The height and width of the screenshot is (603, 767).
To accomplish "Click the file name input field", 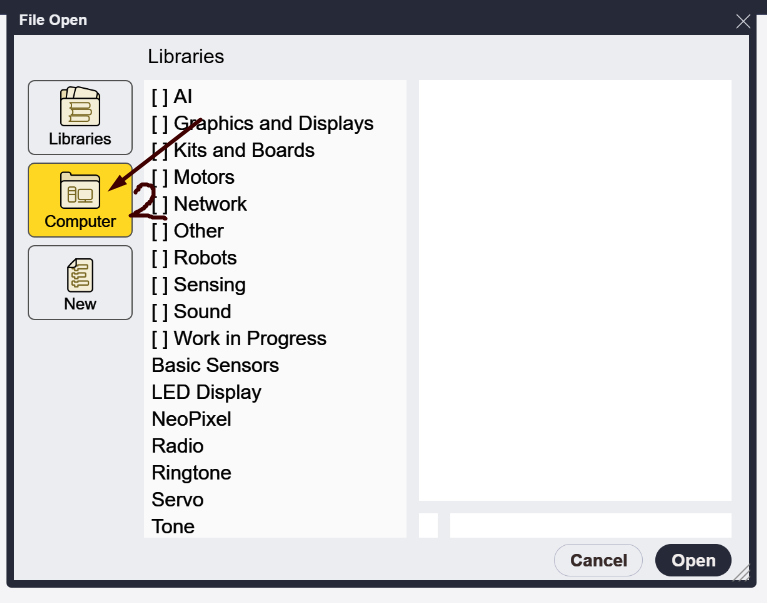I will [590, 525].
